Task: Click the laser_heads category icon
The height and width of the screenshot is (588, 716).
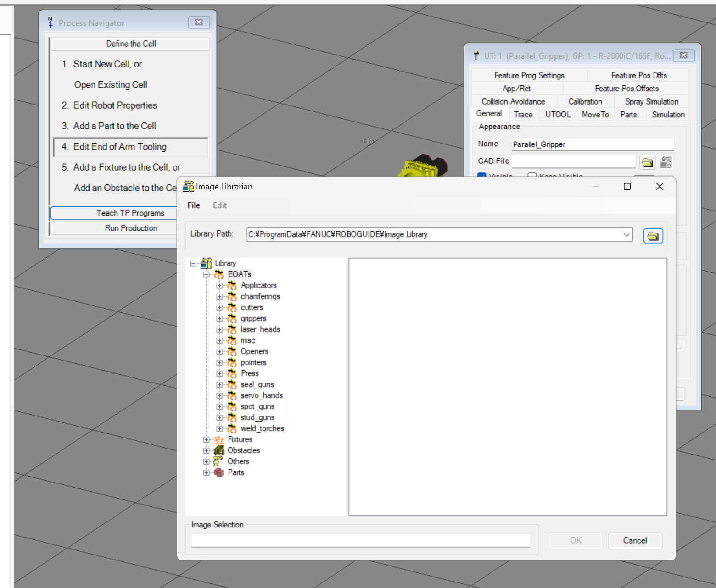Action: pos(232,329)
